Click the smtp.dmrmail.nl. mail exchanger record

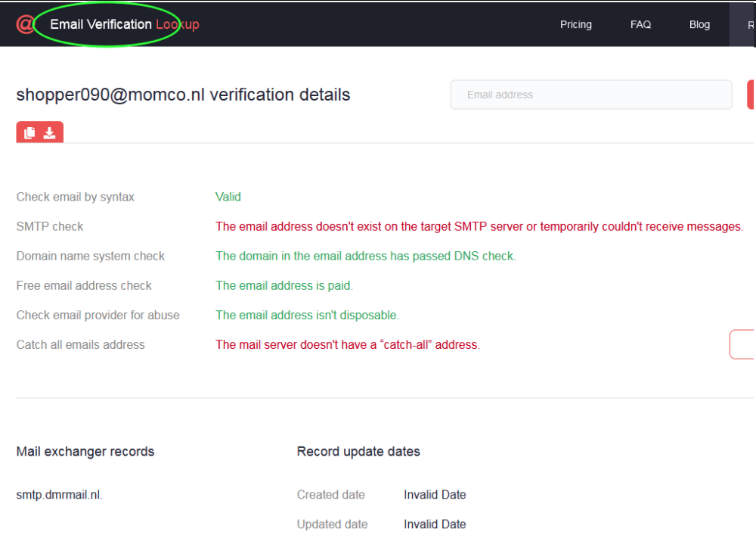coord(60,495)
